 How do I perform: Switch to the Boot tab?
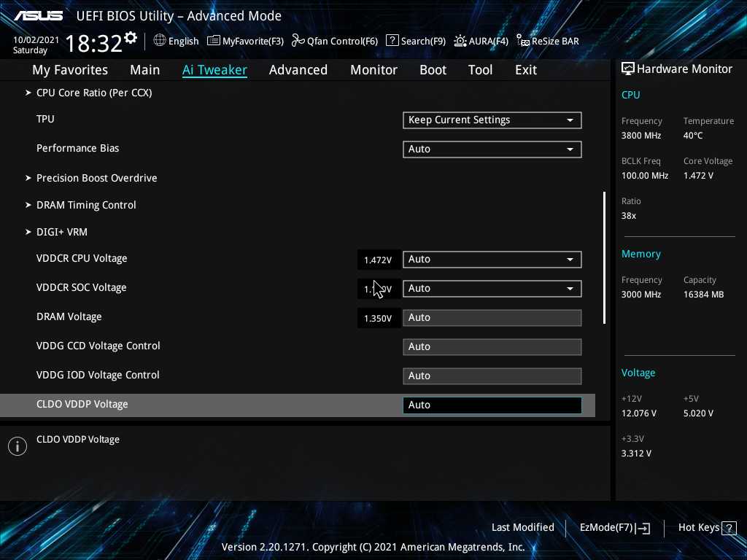[x=433, y=70]
